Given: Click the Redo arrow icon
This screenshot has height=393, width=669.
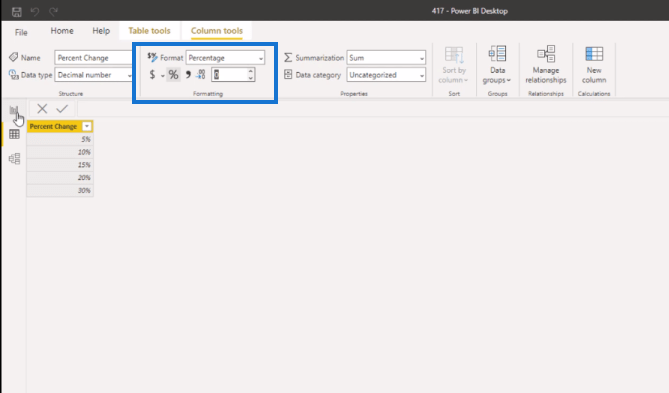Looking at the screenshot, I should coord(53,12).
